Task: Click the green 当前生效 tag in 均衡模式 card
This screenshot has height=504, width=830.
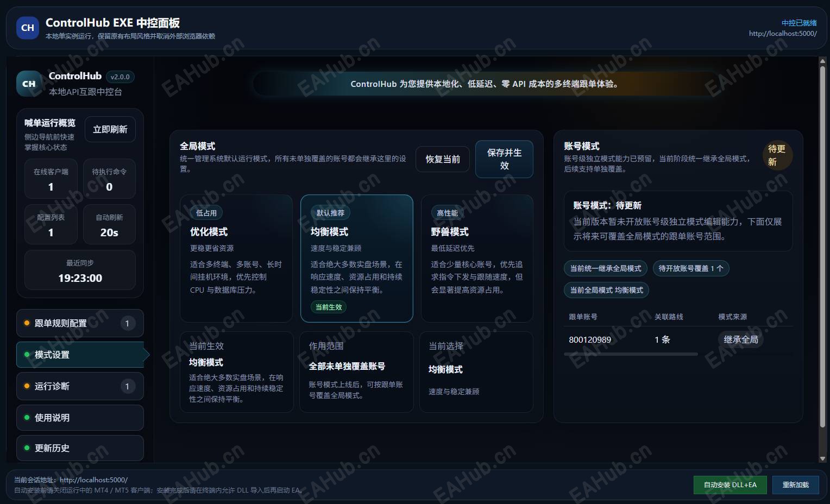Action: click(329, 307)
